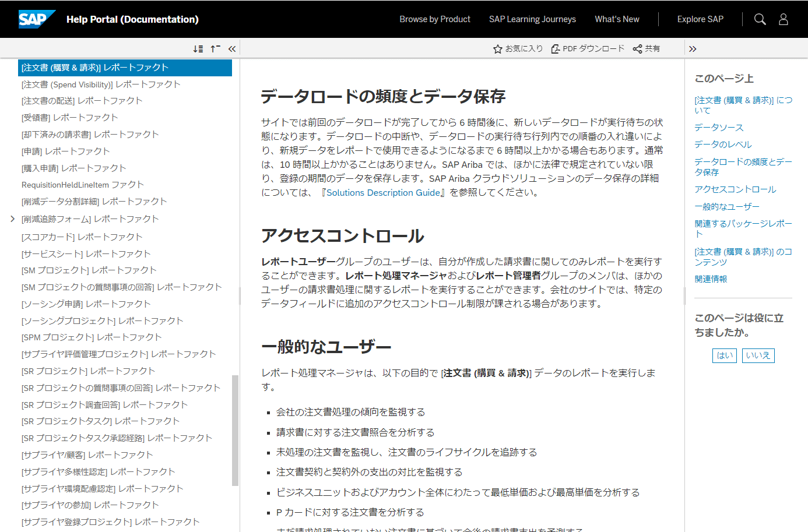Open RequisitionHeldLineItem ファクト
The width and height of the screenshot is (808, 532).
click(x=82, y=185)
